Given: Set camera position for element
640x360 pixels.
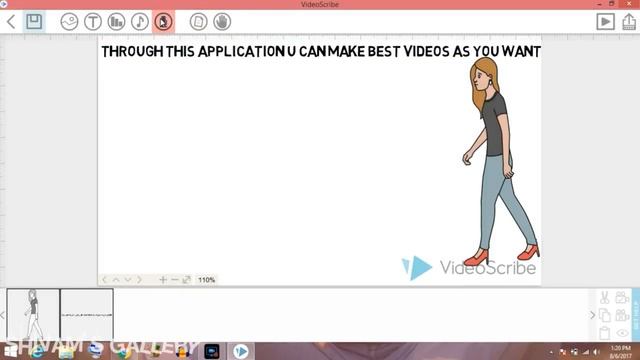Looking at the screenshot, I should coord(622,298).
